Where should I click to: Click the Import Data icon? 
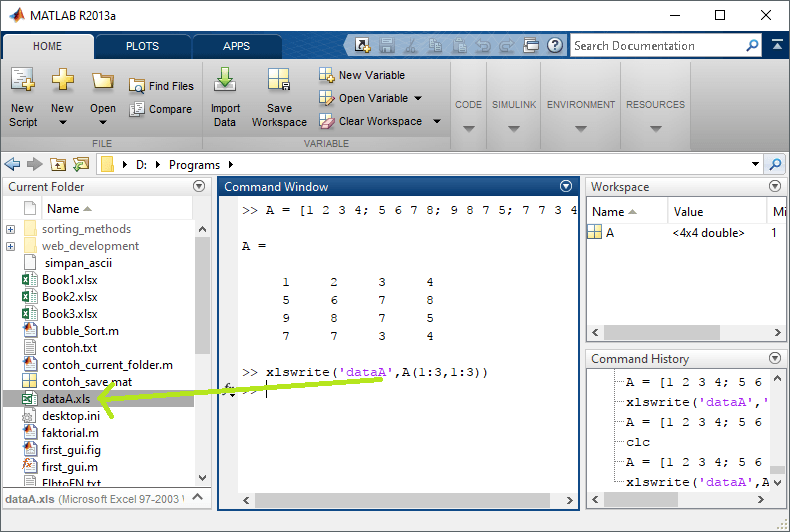pyautogui.click(x=225, y=80)
